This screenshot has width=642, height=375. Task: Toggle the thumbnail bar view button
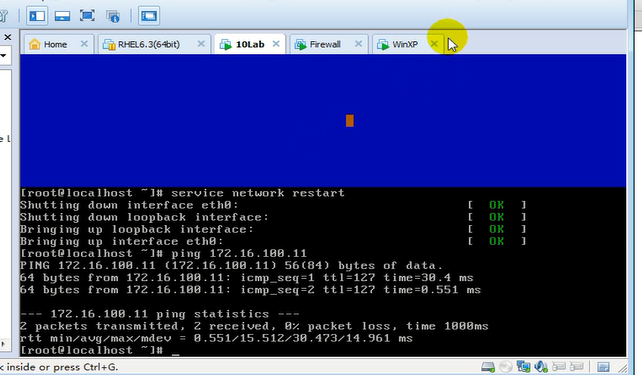click(x=62, y=16)
